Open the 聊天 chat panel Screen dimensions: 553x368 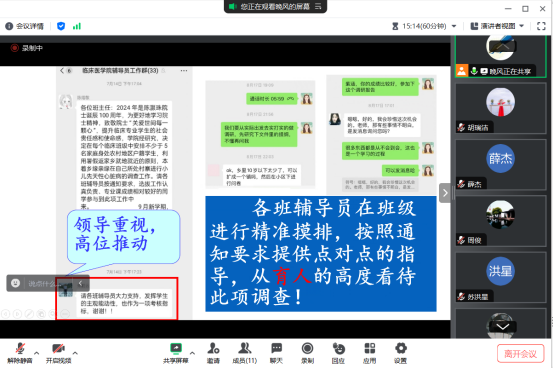click(276, 353)
